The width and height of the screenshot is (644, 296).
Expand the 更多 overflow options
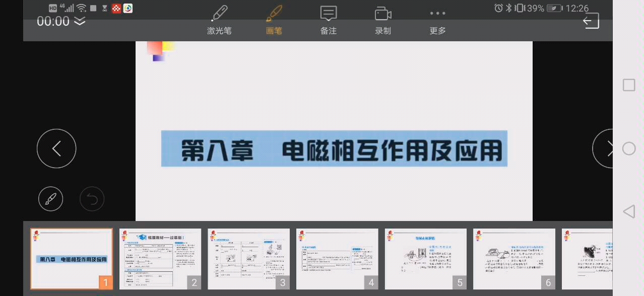[x=437, y=20]
